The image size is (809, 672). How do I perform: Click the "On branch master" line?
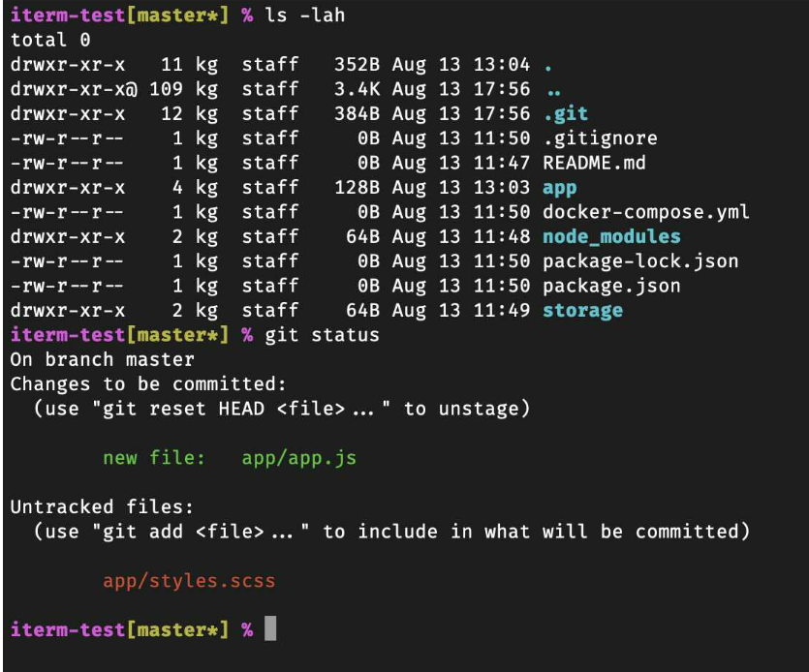tap(103, 359)
